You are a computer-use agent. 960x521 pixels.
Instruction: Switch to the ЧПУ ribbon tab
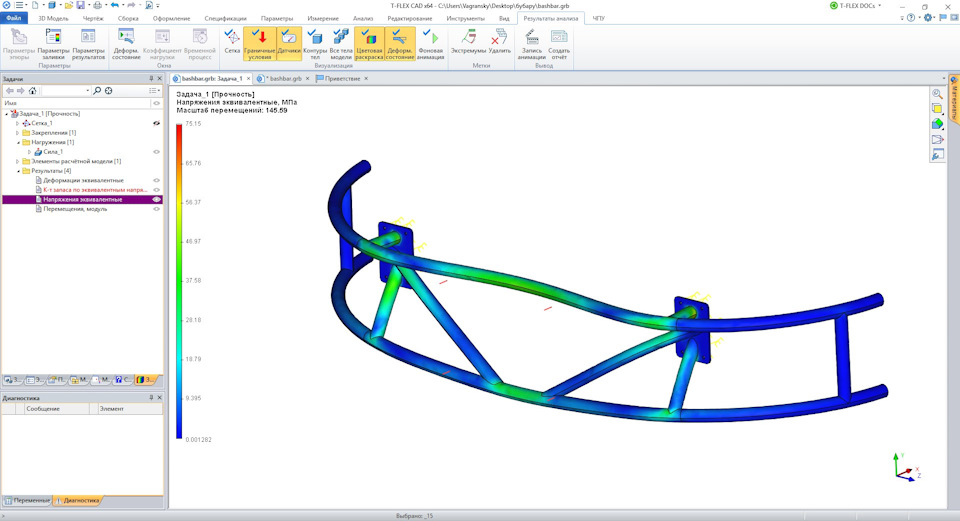click(598, 18)
